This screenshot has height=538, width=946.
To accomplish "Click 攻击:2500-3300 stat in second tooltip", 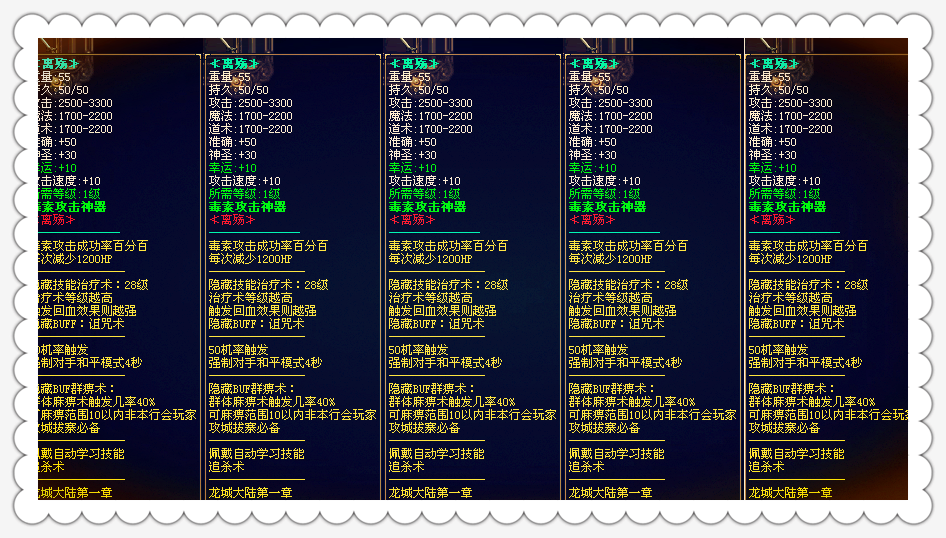I will tap(251, 103).
